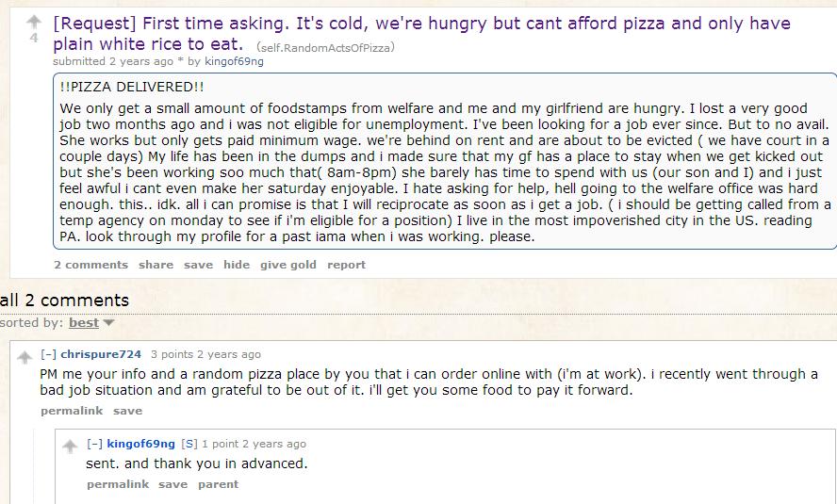Click the 2 comments link
This screenshot has height=504, width=837.
tap(90, 265)
